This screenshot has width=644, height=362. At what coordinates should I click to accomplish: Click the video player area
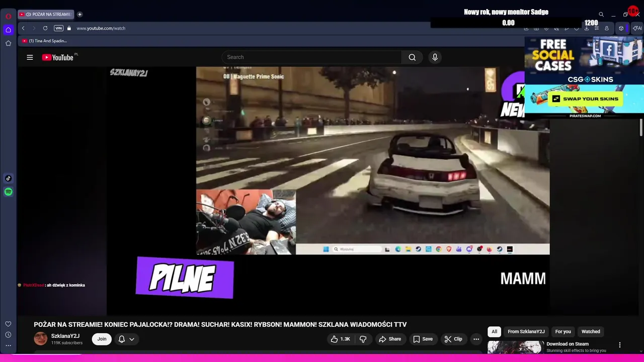coord(328,191)
